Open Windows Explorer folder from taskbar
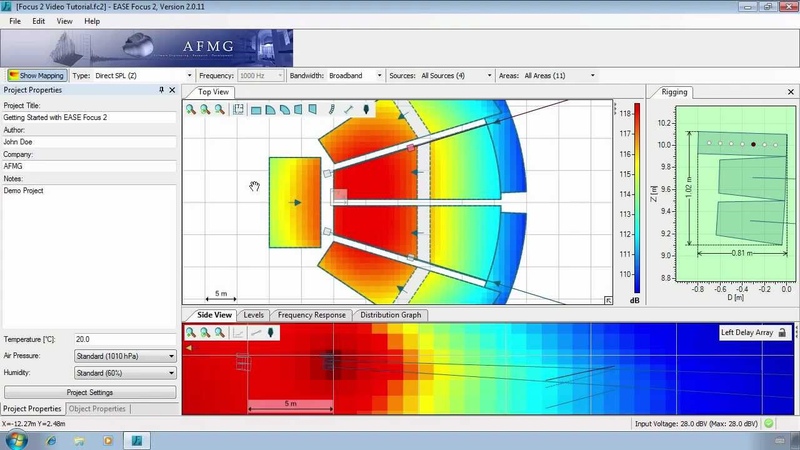 coord(79,440)
